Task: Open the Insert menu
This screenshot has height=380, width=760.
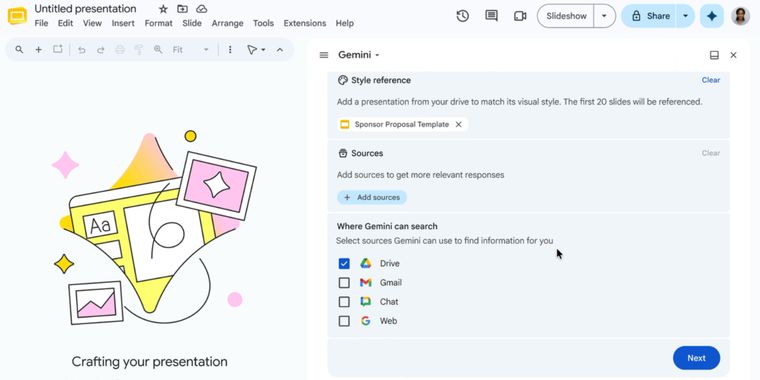Action: tap(123, 23)
